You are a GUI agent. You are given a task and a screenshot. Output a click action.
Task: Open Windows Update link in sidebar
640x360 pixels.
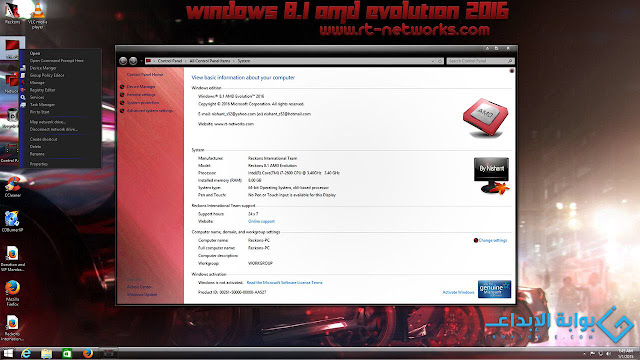(x=142, y=294)
